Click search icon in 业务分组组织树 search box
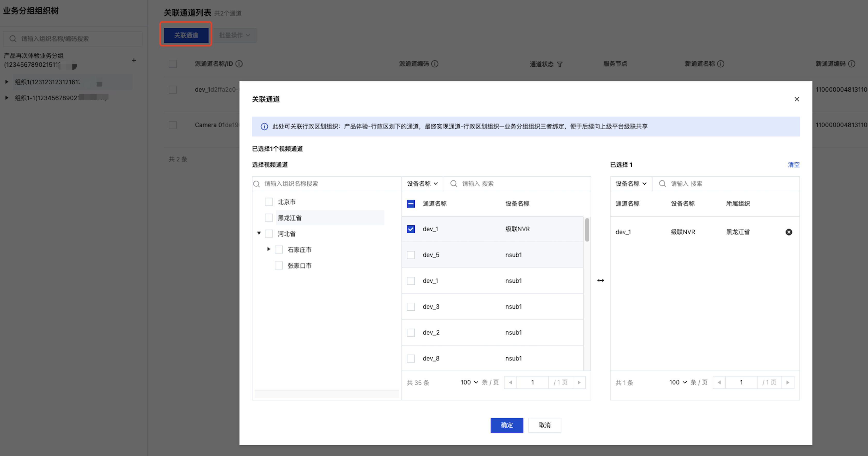This screenshot has height=456, width=868. tap(13, 39)
